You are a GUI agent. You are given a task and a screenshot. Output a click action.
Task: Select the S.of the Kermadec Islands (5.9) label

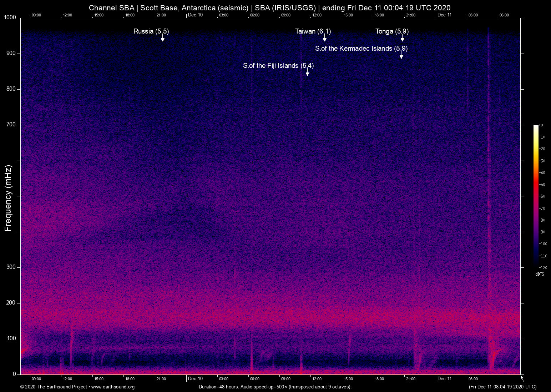coord(361,49)
